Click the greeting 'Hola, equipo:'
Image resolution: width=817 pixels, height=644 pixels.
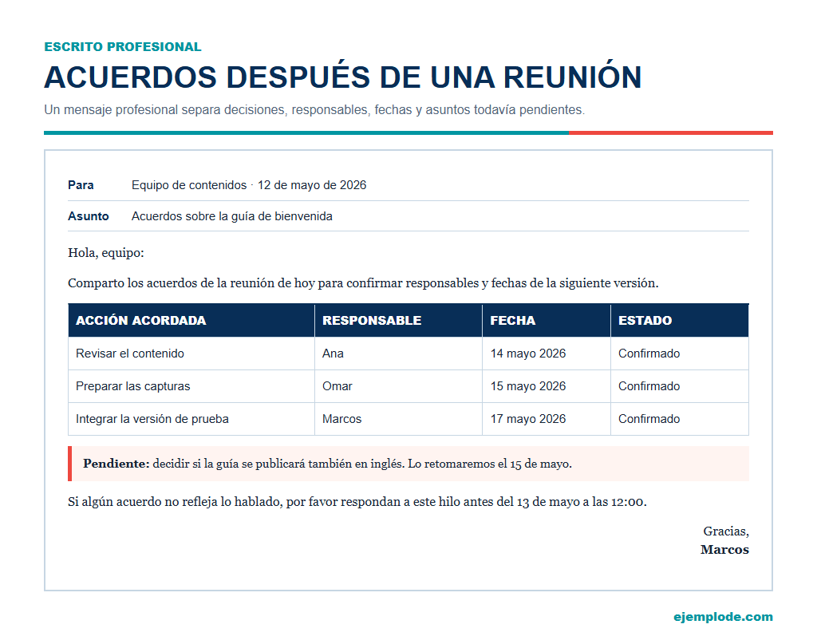(106, 253)
